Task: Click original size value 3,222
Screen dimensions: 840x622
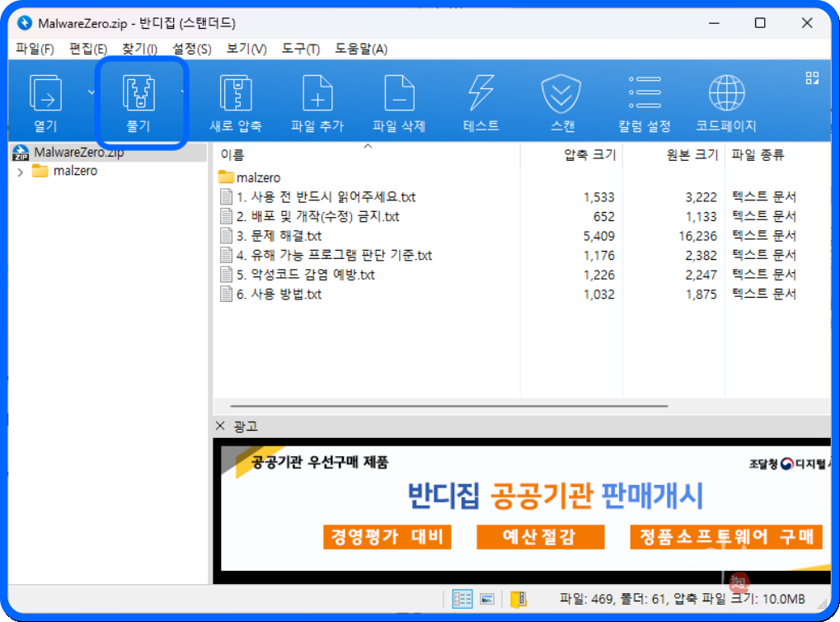Action: (701, 197)
